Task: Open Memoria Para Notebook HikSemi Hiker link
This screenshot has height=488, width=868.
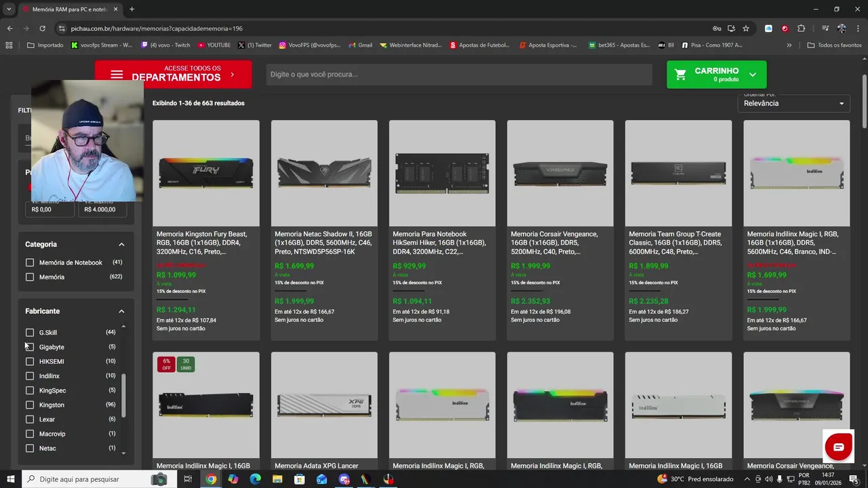Action: click(x=439, y=243)
